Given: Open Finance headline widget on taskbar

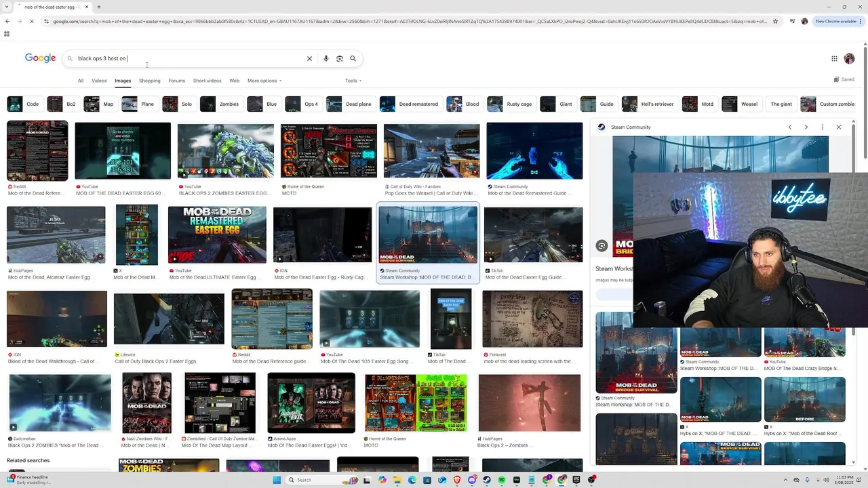Looking at the screenshot, I should point(28,480).
